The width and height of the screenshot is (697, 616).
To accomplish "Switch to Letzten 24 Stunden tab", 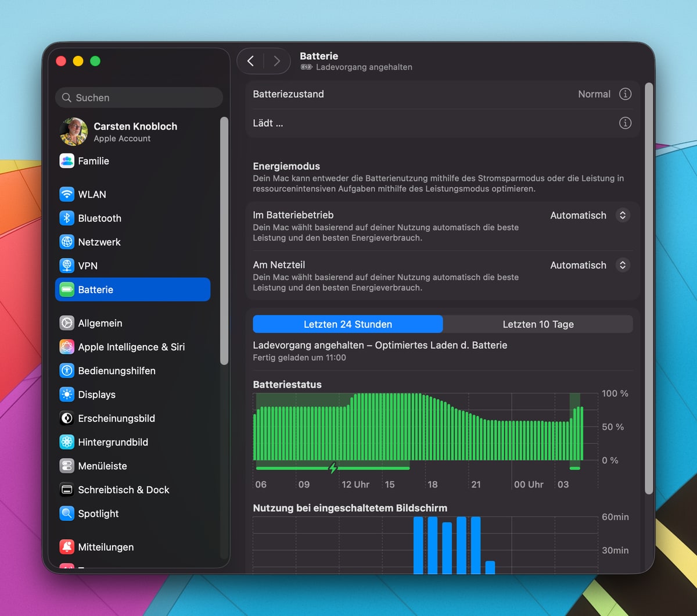I will click(348, 324).
